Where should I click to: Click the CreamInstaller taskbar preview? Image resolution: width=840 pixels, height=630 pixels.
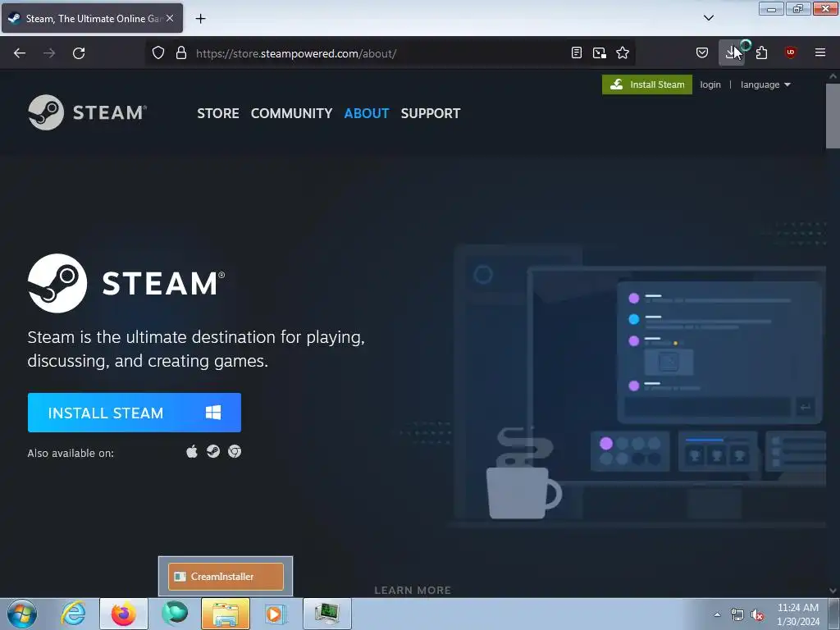pyautogui.click(x=226, y=577)
